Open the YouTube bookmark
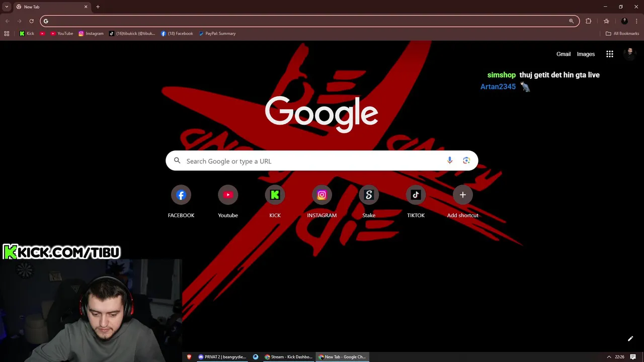The image size is (644, 362). point(62,34)
